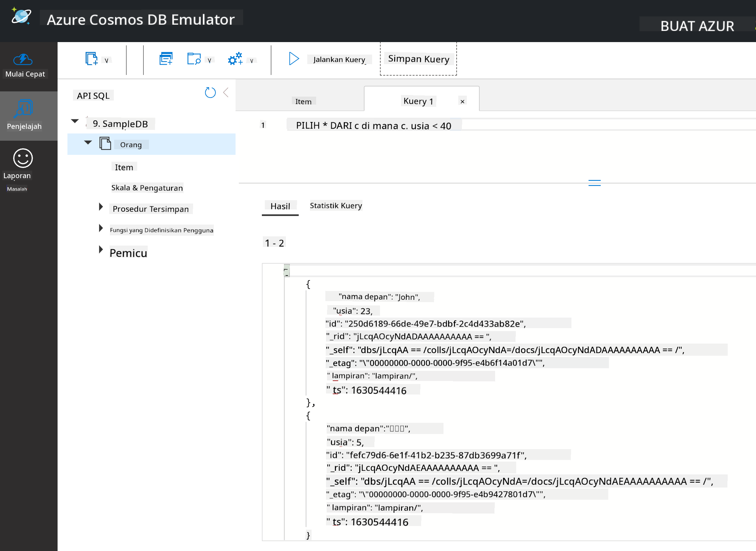The height and width of the screenshot is (551, 756).
Task: Open the New SQL Query icon
Action: (166, 59)
